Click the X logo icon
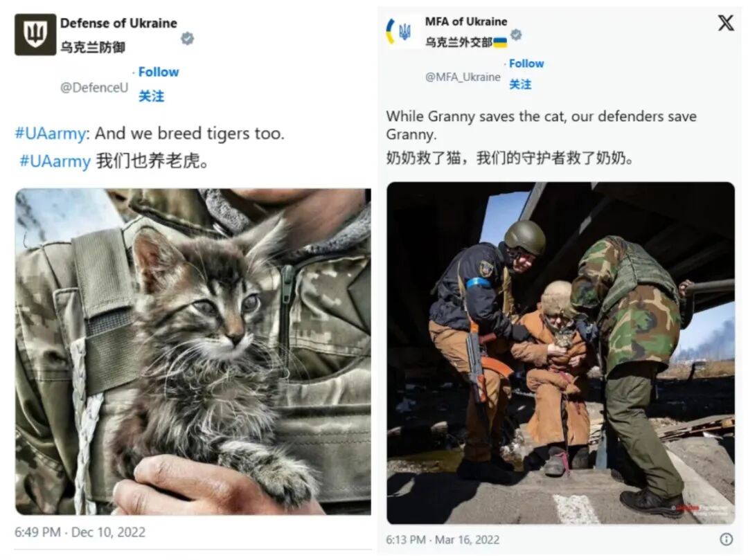Viewport: 748px width, 560px height. 726,22
